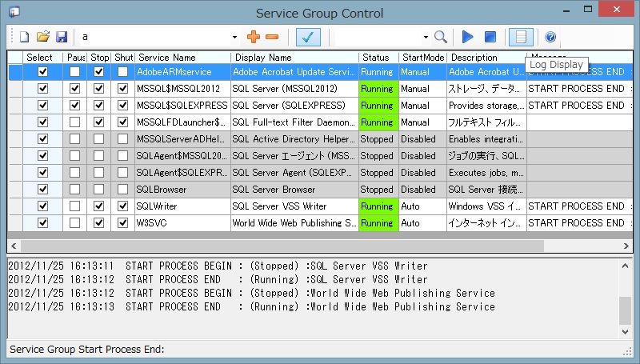Select the W3SVC service name cell
This screenshot has height=364, width=640.
pyautogui.click(x=183, y=223)
